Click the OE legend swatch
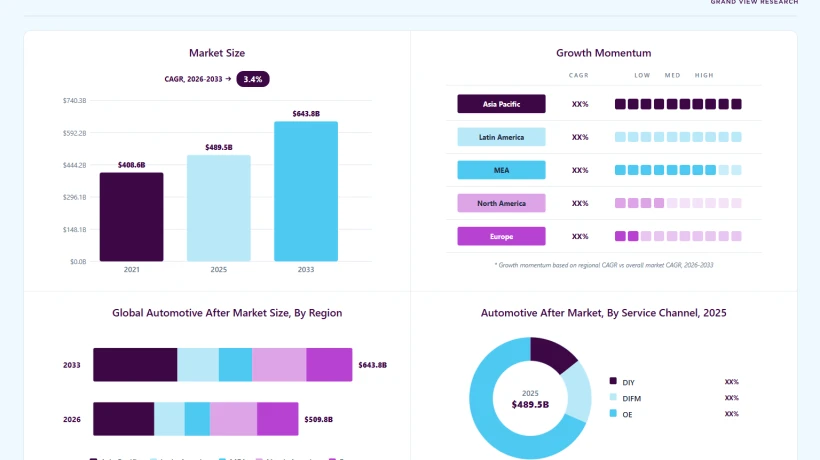The image size is (820, 460). click(613, 413)
